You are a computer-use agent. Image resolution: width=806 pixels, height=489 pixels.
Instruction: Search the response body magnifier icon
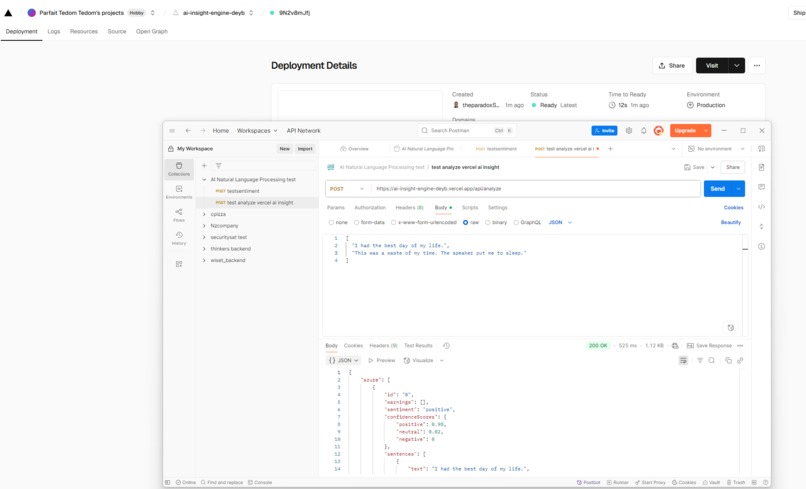point(711,360)
